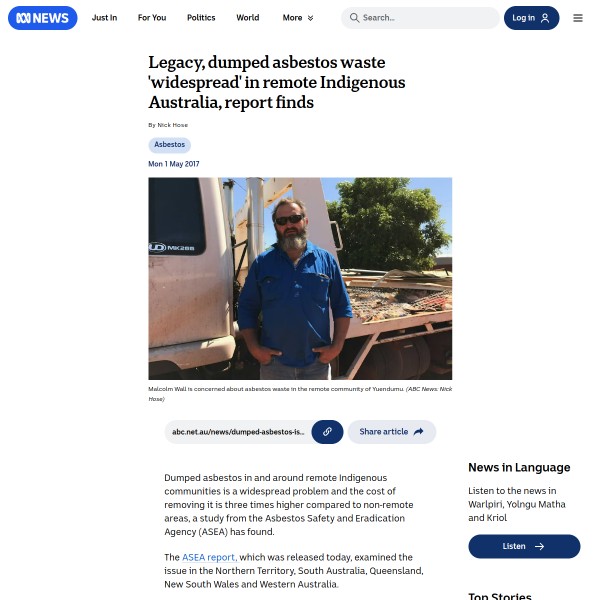This screenshot has height=600, width=600.
Task: Open the Politics section
Action: click(201, 18)
